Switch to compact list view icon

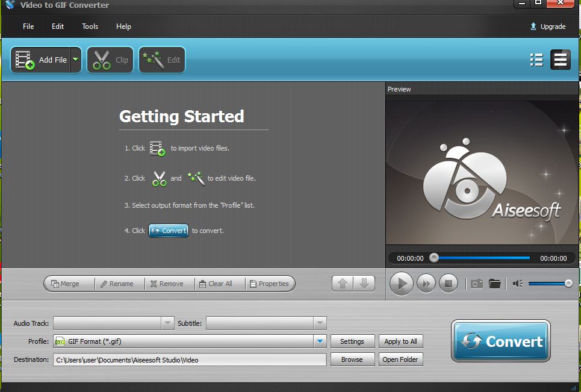[536, 60]
